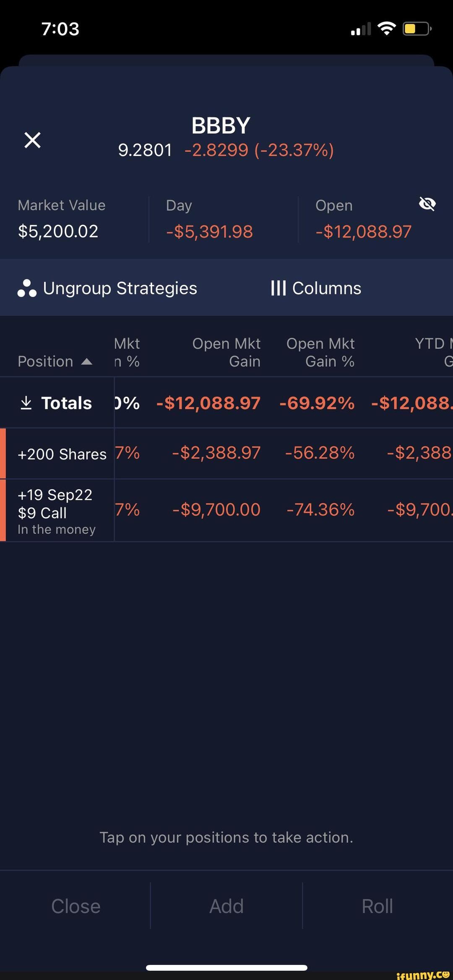This screenshot has height=980, width=453.
Task: Tap the Totals download arrow icon
Action: [x=26, y=403]
